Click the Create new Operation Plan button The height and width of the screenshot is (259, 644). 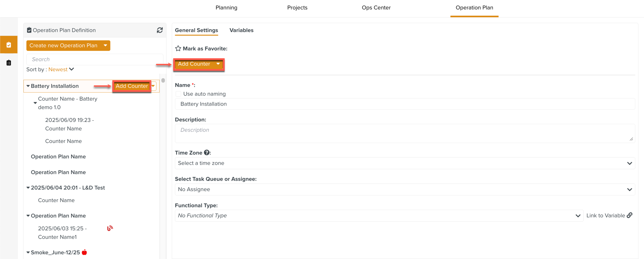(63, 46)
